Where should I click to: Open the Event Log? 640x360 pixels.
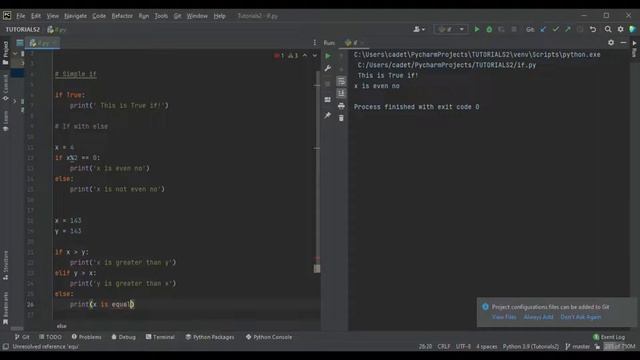(609, 337)
